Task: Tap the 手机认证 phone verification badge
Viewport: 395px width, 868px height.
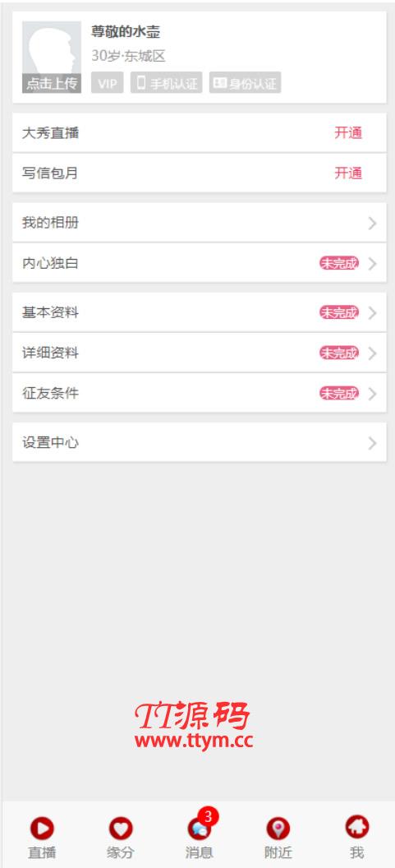Action: coord(167,83)
